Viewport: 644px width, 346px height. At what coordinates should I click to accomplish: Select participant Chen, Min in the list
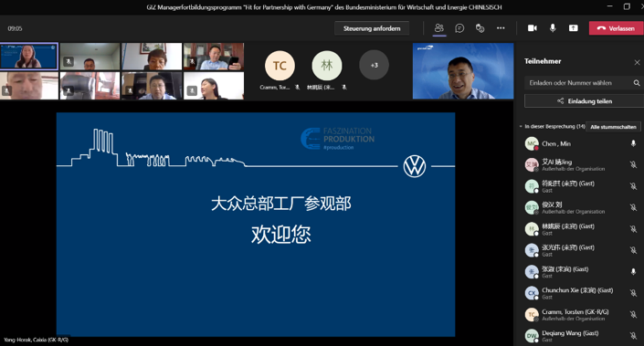coord(581,143)
